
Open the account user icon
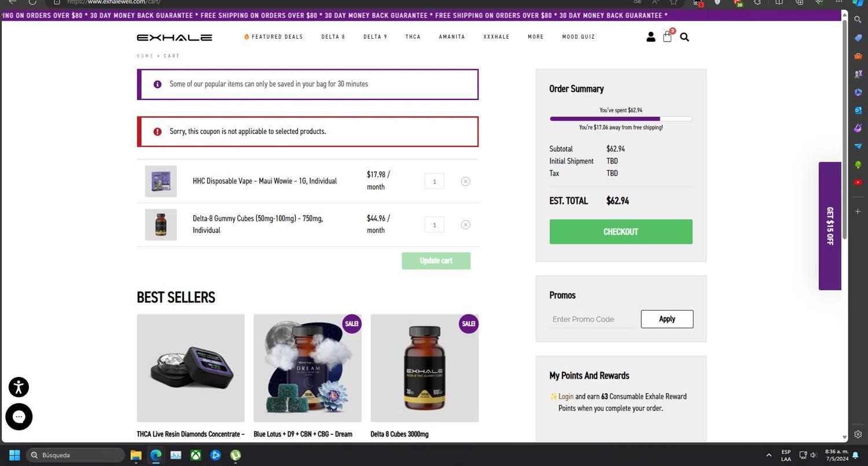click(650, 37)
